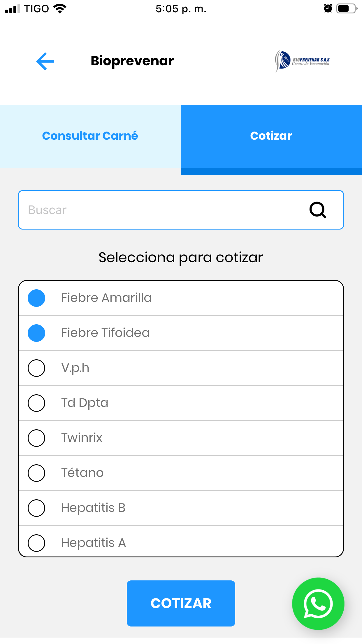Screen dimensions: 362x644
Task: Switch to the Consultar Carné tab
Action: pyautogui.click(x=90, y=136)
